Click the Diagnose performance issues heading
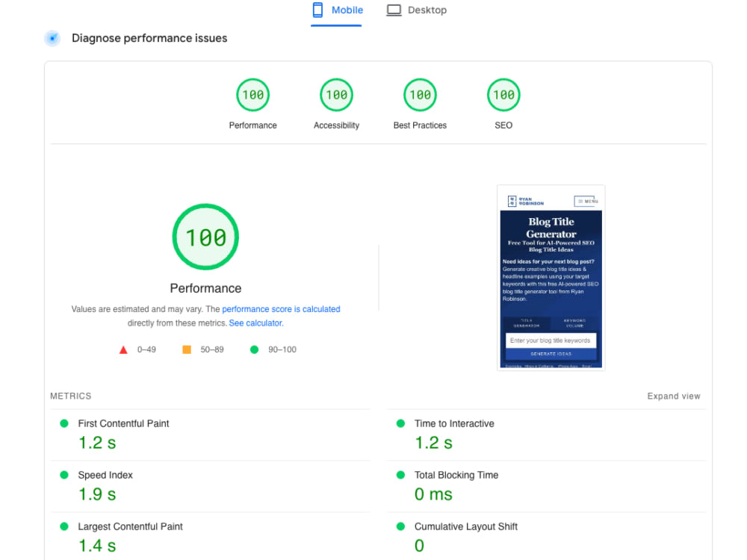 tap(149, 38)
